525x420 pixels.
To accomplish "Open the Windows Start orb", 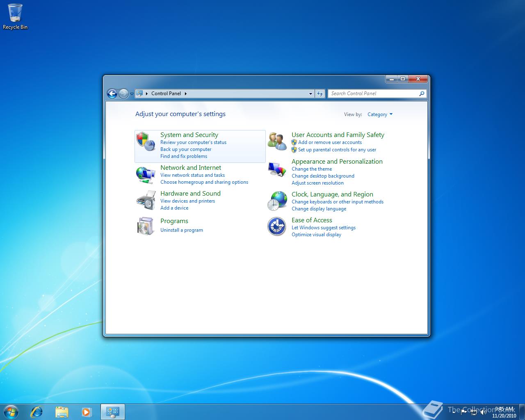I will click(x=11, y=412).
